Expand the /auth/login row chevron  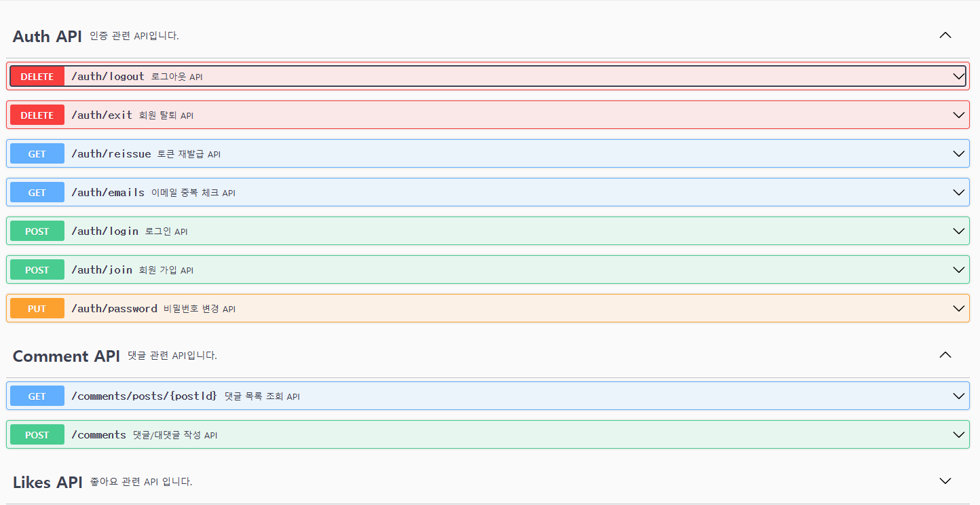click(x=958, y=231)
